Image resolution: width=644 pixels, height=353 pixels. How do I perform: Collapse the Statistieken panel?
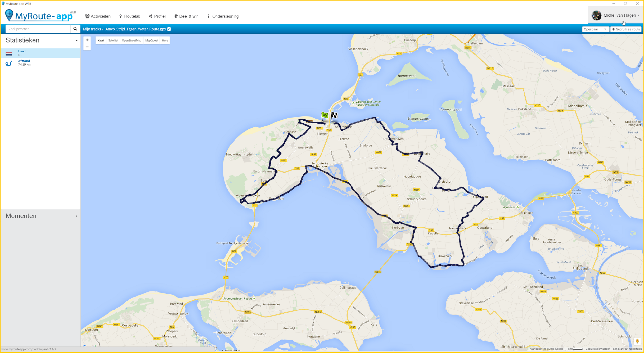(76, 41)
